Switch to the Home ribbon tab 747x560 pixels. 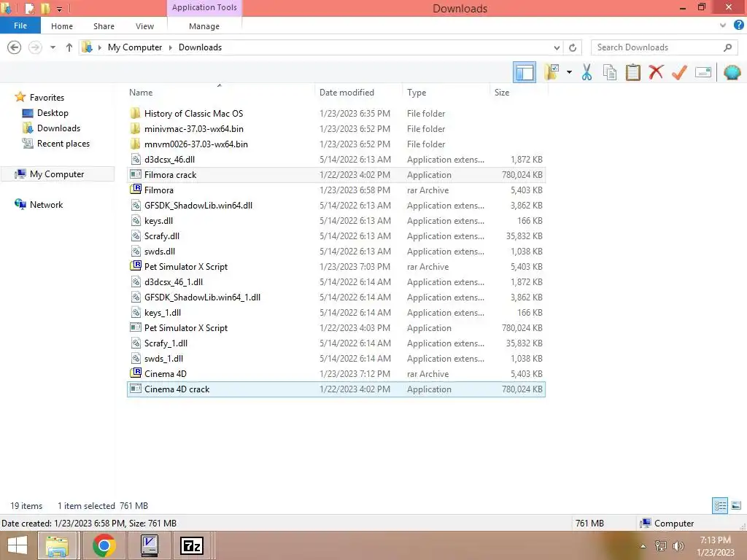tap(62, 26)
